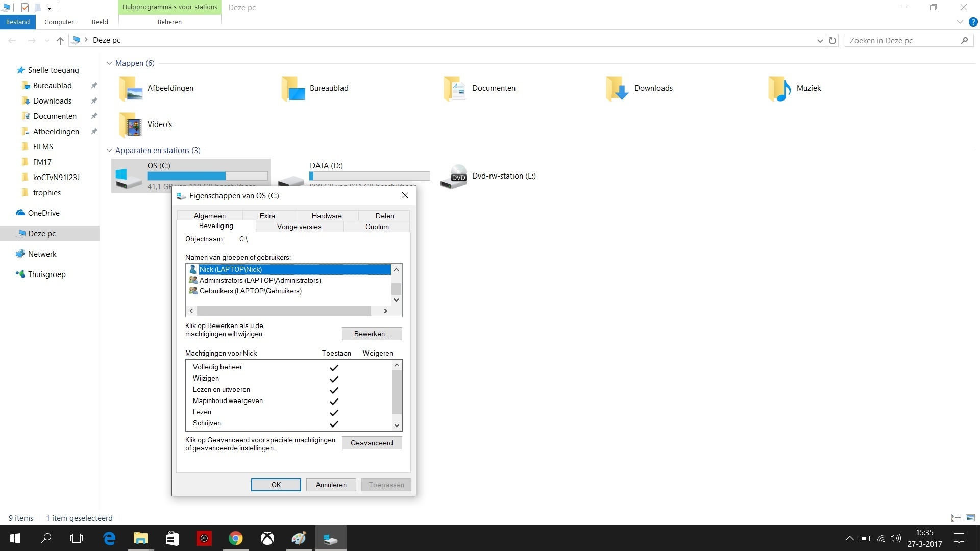This screenshot has height=551, width=980.
Task: Click horizontal scrollbar in user list
Action: 284,311
